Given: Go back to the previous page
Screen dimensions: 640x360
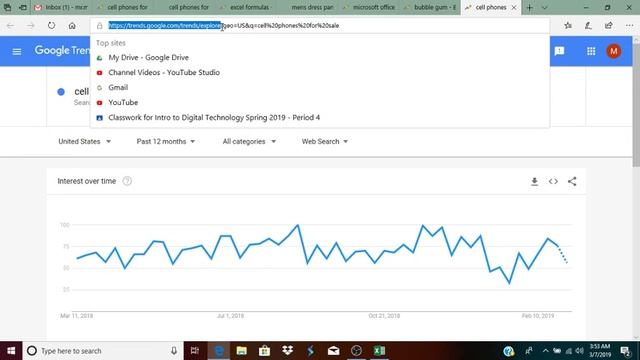Looking at the screenshot, I should click(x=10, y=25).
